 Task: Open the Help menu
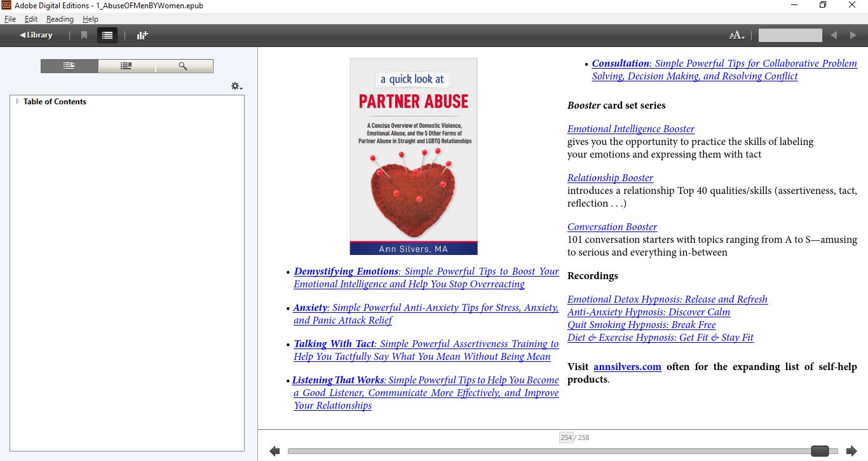click(x=90, y=19)
